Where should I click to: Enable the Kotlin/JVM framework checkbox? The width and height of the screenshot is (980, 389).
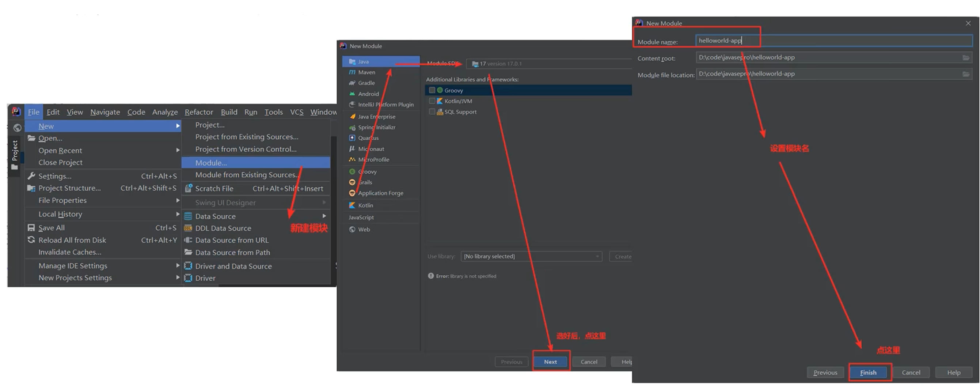(432, 101)
